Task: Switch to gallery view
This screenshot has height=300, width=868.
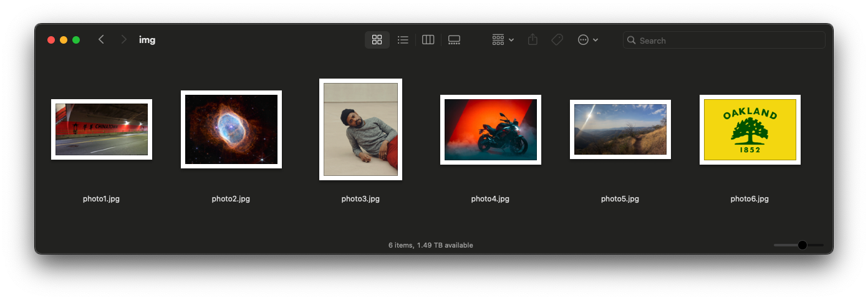Action: click(x=454, y=40)
